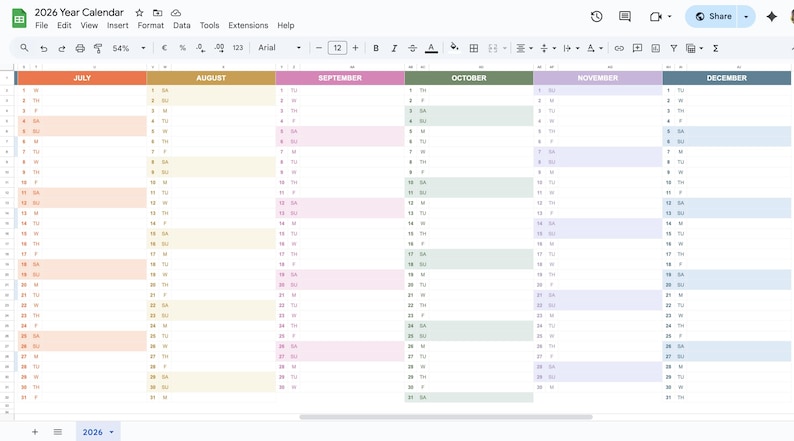Toggle strikethrough formatting
Viewport: 794px width, 441px height.
click(413, 48)
